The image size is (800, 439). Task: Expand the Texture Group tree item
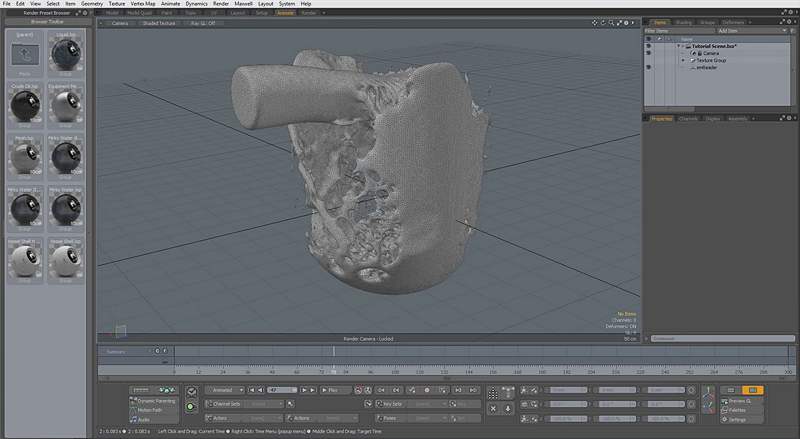point(683,60)
